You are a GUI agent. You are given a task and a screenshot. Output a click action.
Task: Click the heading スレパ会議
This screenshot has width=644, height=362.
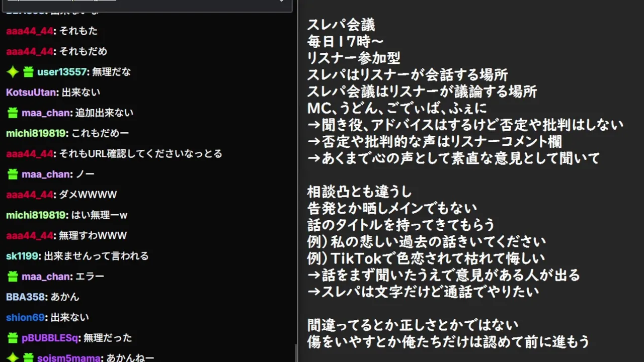[x=341, y=25]
